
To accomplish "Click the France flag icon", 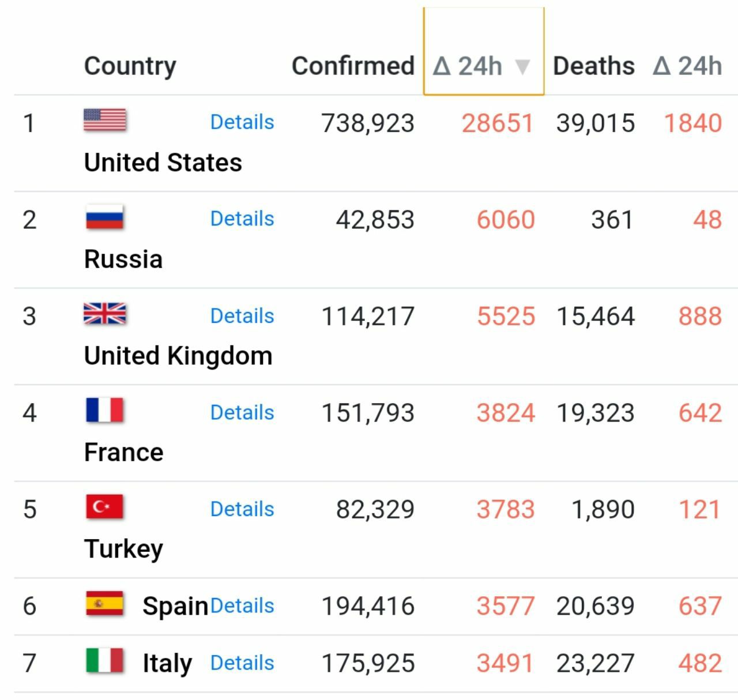I will 104,410.
